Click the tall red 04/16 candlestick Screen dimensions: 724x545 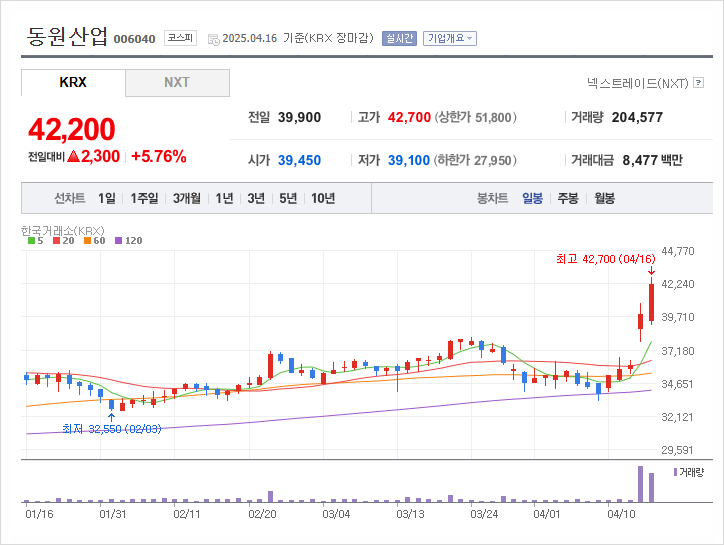[x=652, y=303]
